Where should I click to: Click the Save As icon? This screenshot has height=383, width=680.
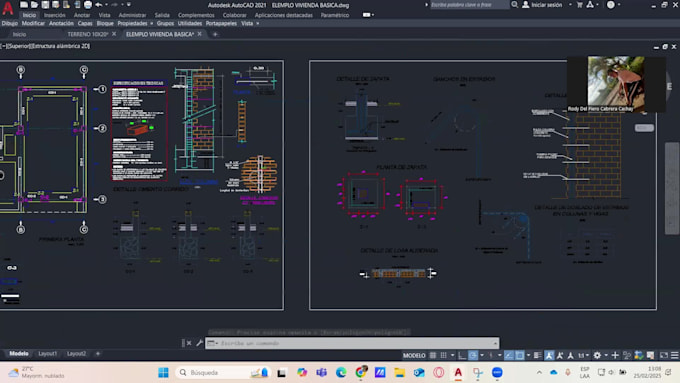[x=56, y=5]
